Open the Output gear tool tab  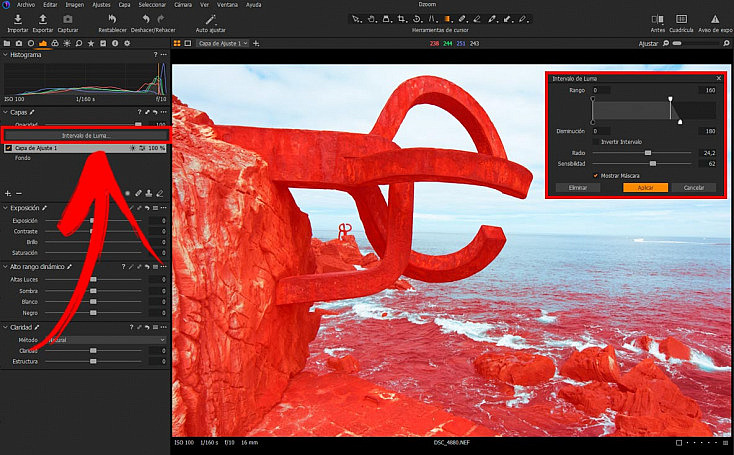coord(127,43)
